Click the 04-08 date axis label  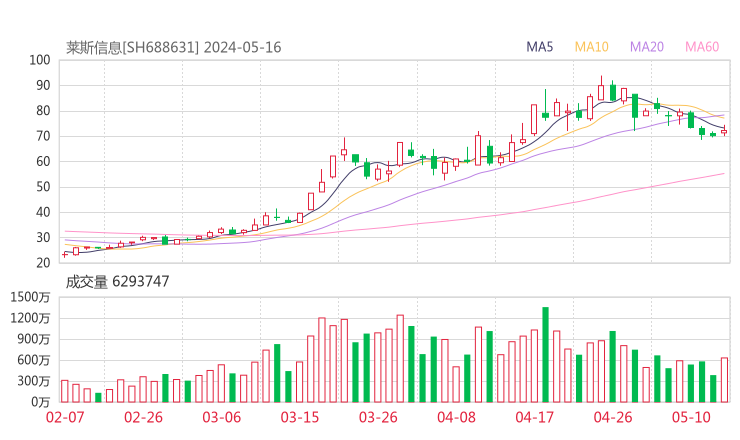click(456, 417)
